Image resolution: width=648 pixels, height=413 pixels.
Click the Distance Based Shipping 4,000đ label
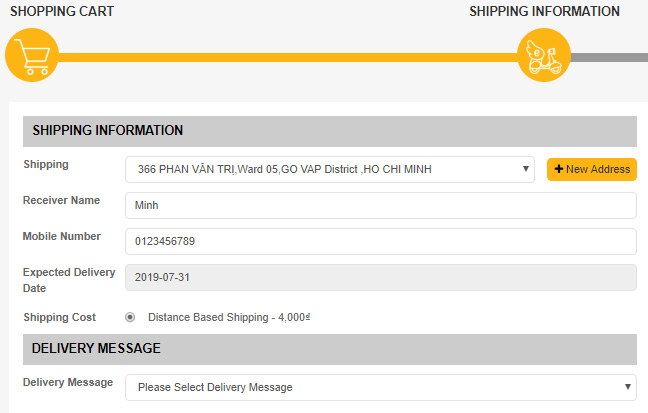point(229,317)
